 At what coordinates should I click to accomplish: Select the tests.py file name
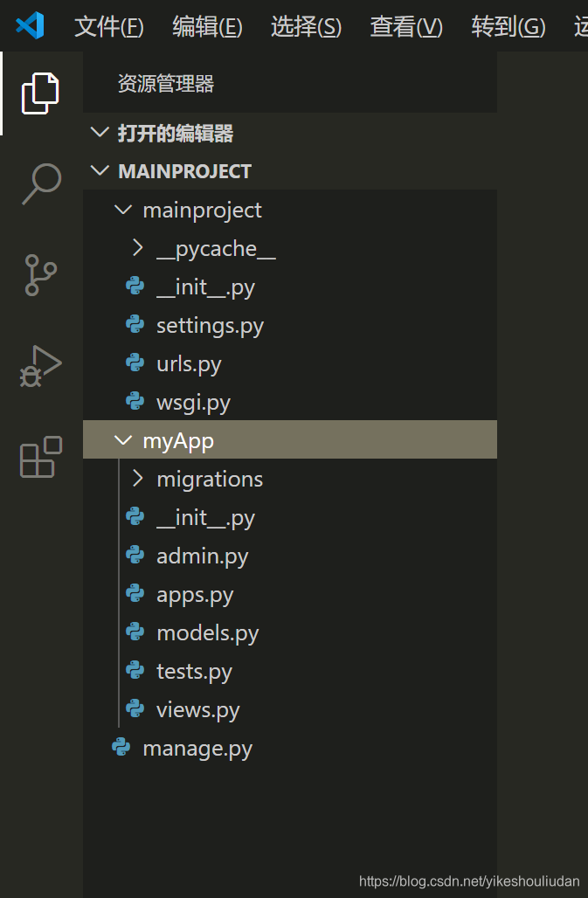click(x=195, y=671)
